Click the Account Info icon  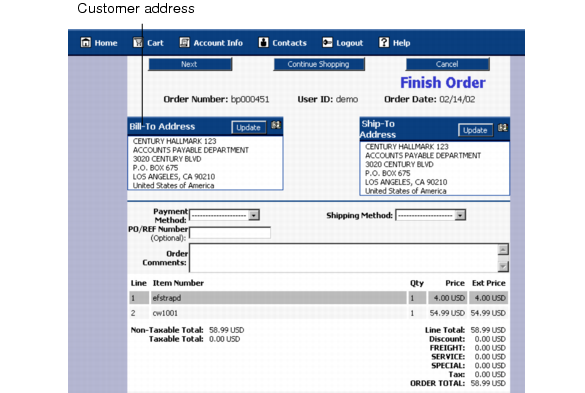pos(184,43)
